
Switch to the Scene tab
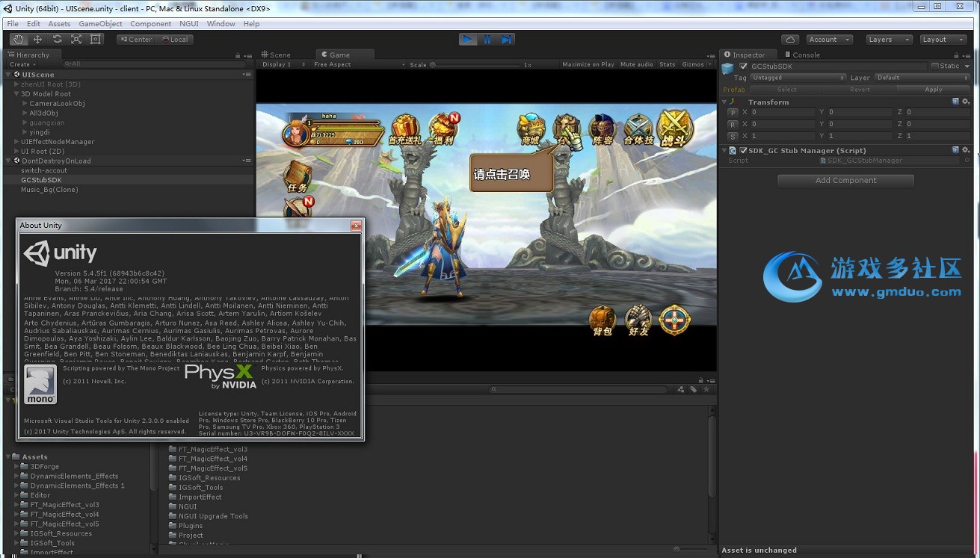276,55
